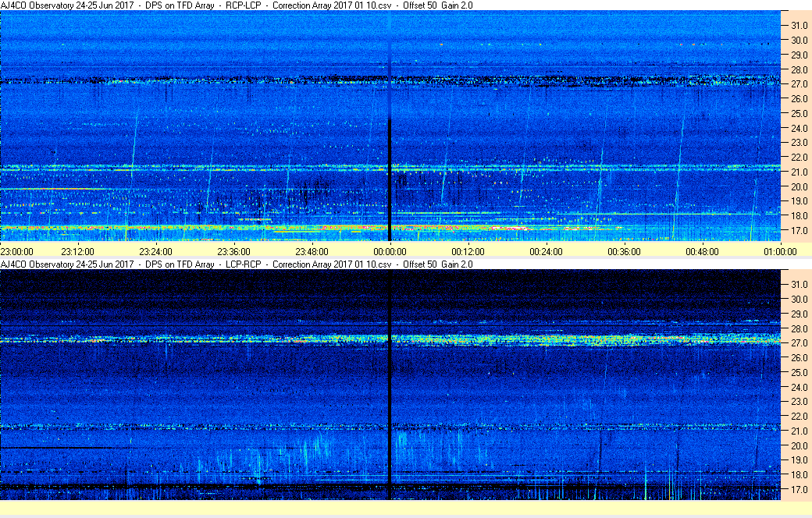Select 30.0 on the upper RCP-LCP axis
Image resolution: width=812 pixels, height=518 pixels.
pos(799,40)
